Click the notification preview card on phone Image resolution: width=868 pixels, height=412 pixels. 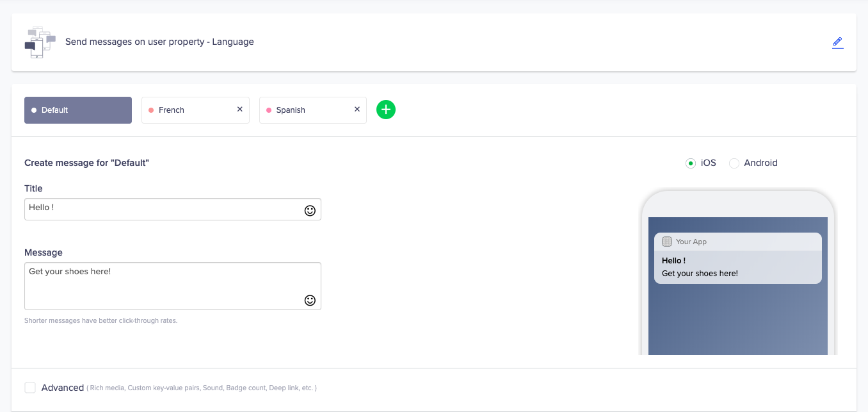coord(738,258)
